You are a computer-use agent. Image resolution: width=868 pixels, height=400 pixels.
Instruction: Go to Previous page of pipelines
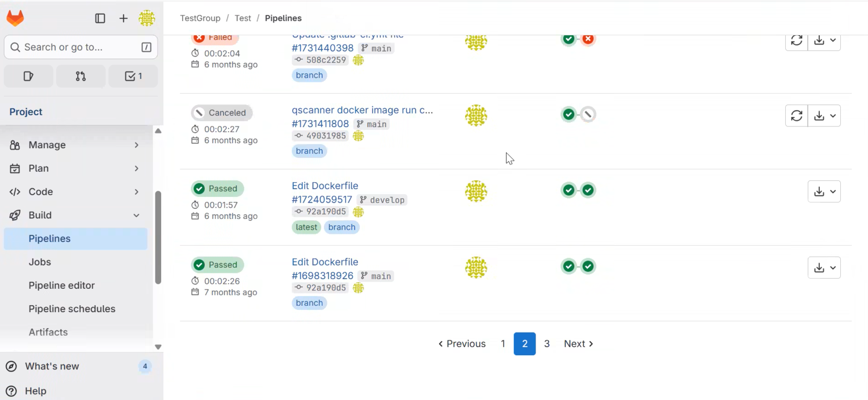462,344
